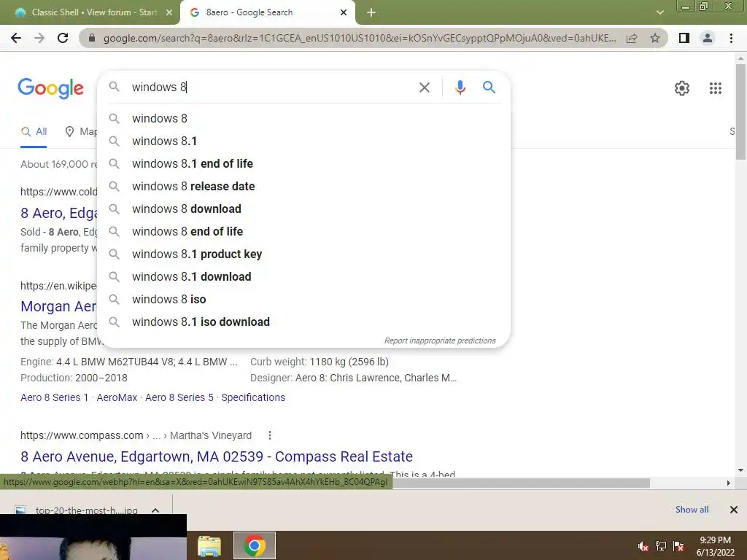Reload the current page
Viewport: 747px width, 560px height.
[63, 38]
